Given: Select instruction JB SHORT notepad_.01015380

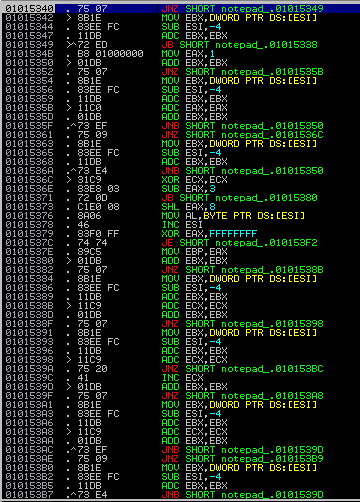Looking at the screenshot, I should (239, 197).
